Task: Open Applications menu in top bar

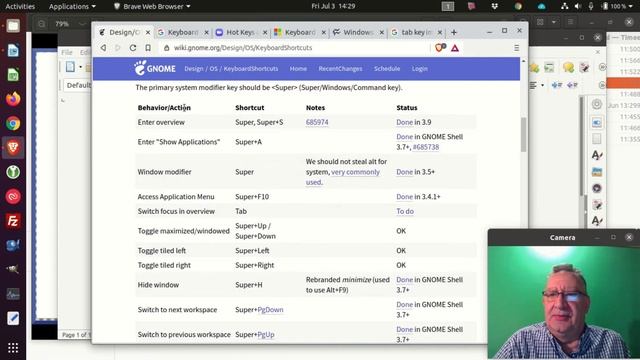Action: click(72, 6)
